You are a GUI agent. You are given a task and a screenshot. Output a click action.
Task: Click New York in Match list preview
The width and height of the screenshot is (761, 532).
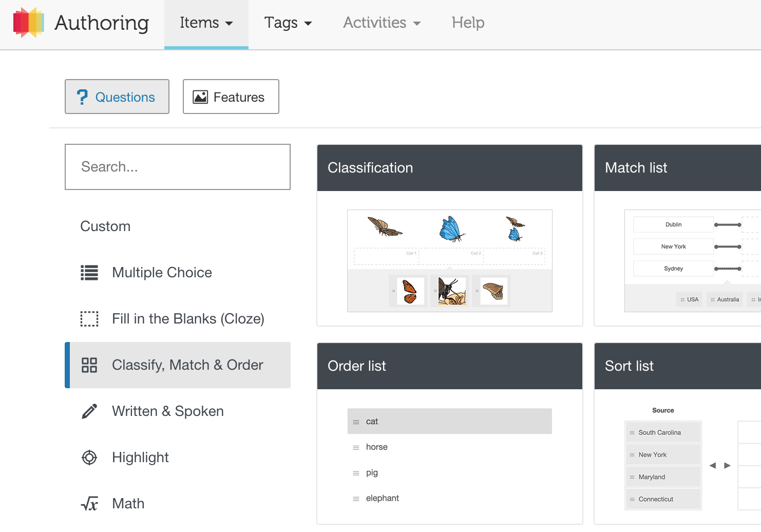pyautogui.click(x=674, y=246)
